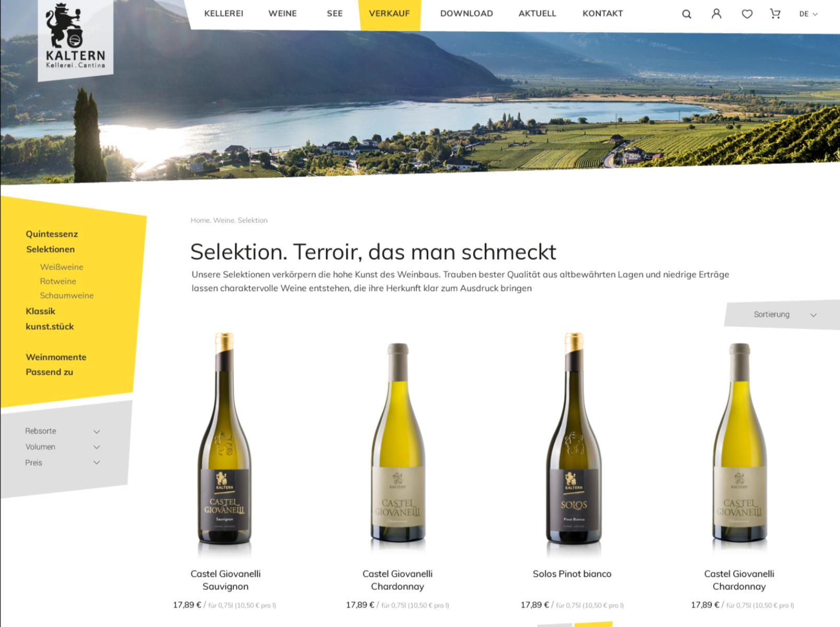Open the wishlist heart icon
The image size is (840, 627).
pyautogui.click(x=747, y=14)
